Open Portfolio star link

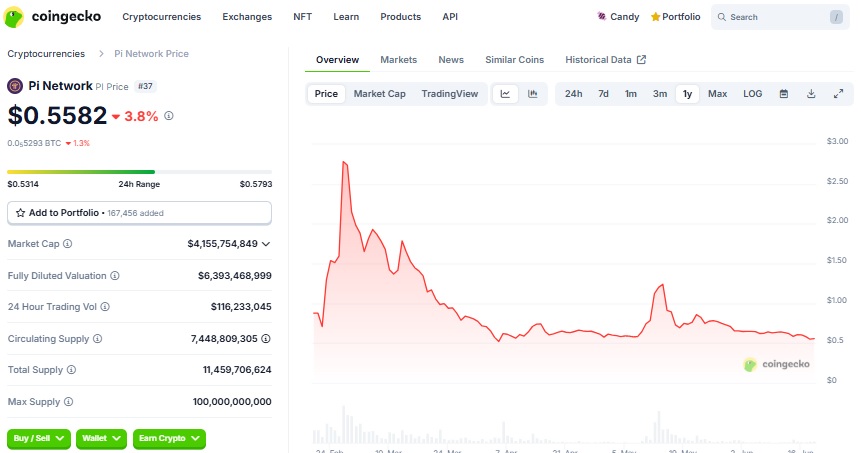(x=675, y=16)
